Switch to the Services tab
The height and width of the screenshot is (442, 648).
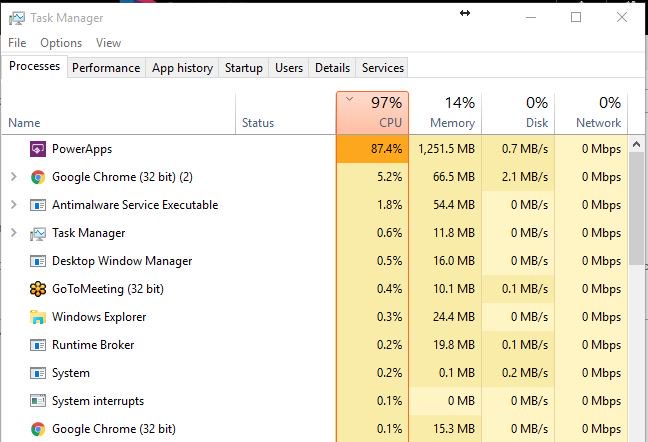(x=383, y=68)
